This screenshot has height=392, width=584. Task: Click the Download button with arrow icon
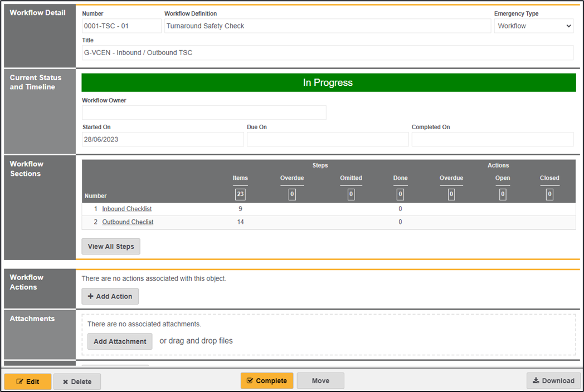coord(553,381)
